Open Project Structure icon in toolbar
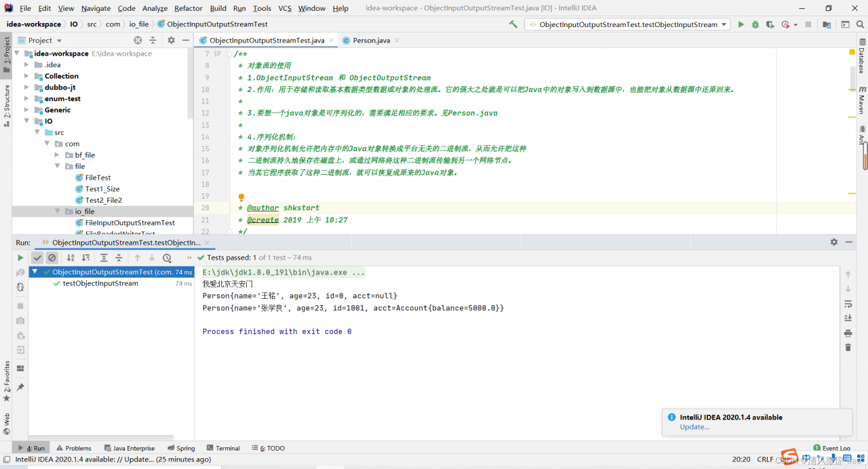Image resolution: width=868 pixels, height=469 pixels. (x=827, y=24)
